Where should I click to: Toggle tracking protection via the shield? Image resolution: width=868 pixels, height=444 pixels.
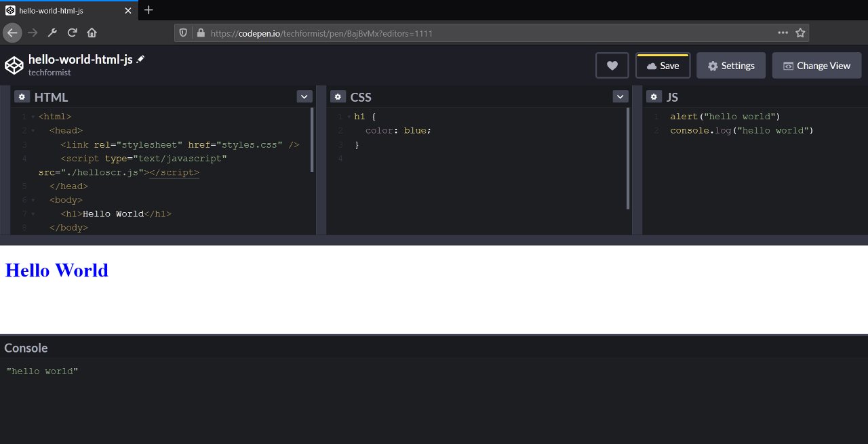pos(182,33)
